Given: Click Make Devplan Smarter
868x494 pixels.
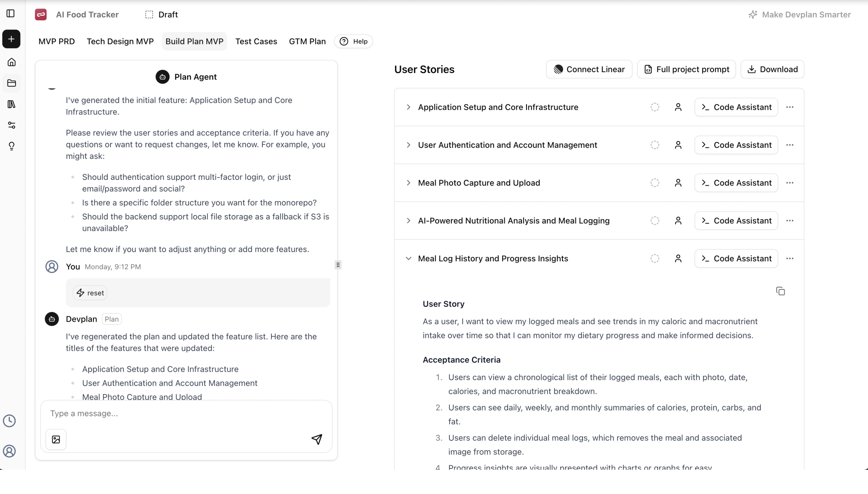Looking at the screenshot, I should pos(800,14).
